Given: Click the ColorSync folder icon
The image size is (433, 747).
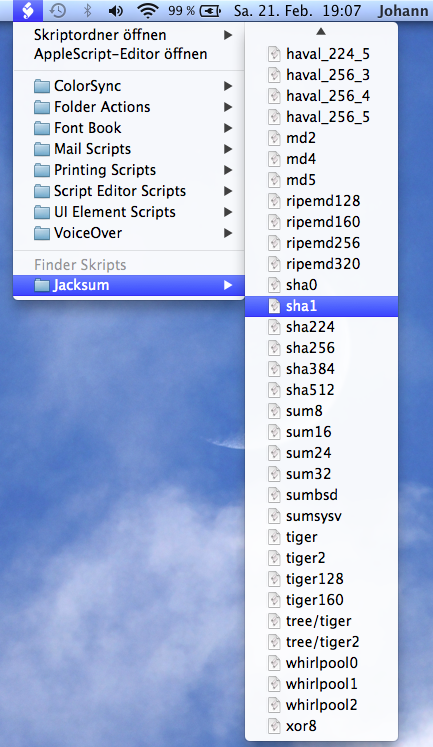Looking at the screenshot, I should 42,86.
